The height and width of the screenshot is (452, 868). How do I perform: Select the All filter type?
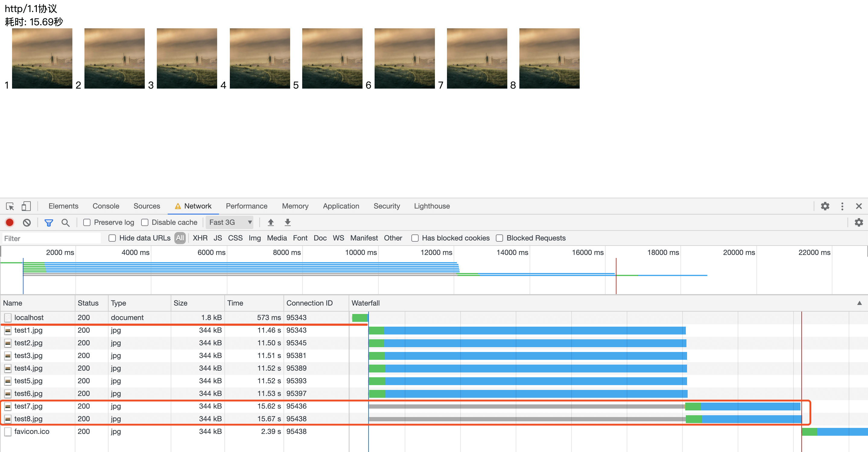180,238
